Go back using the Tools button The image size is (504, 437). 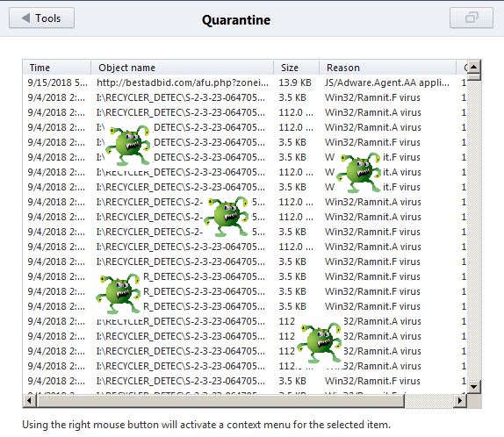[x=42, y=18]
